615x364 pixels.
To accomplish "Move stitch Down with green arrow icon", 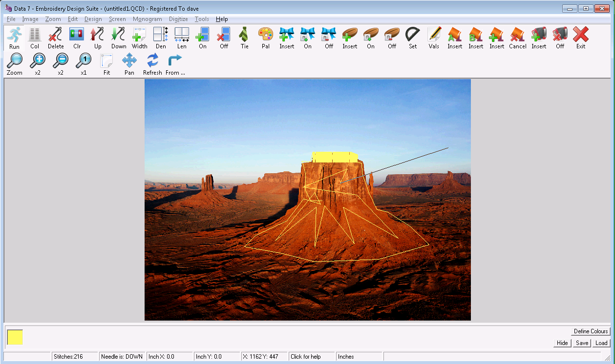I will (119, 35).
